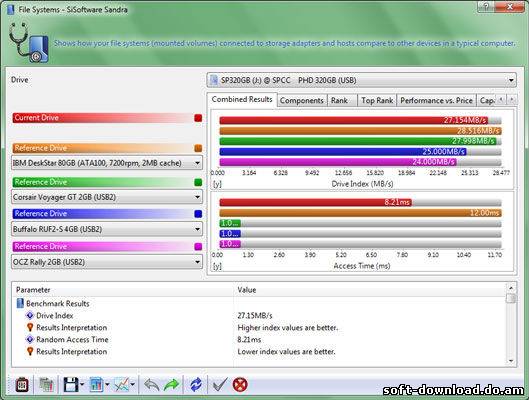Image resolution: width=529 pixels, height=400 pixels.
Task: Click the floppy disk save icon
Action: pos(71,384)
